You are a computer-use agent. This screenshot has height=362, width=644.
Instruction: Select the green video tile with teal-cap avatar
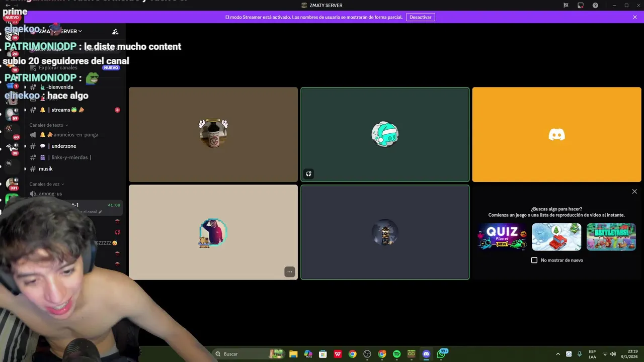click(385, 135)
